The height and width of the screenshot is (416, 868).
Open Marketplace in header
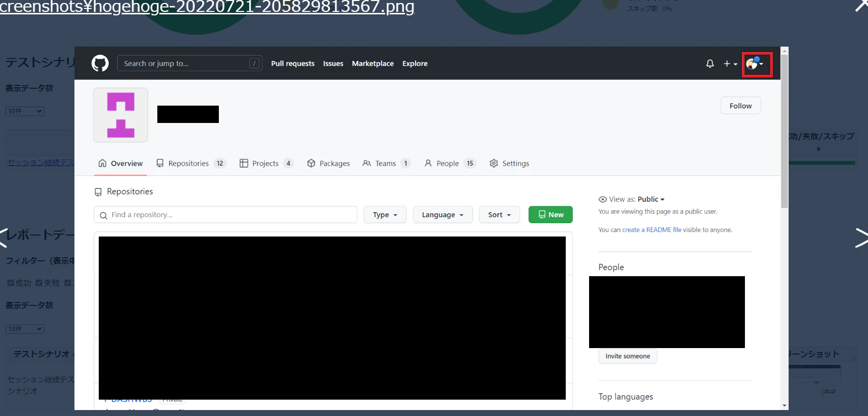click(373, 63)
